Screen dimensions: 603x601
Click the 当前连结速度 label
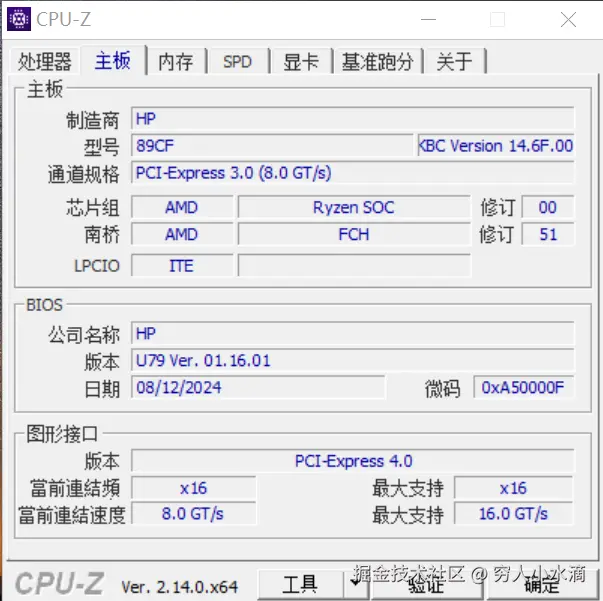click(x=72, y=514)
